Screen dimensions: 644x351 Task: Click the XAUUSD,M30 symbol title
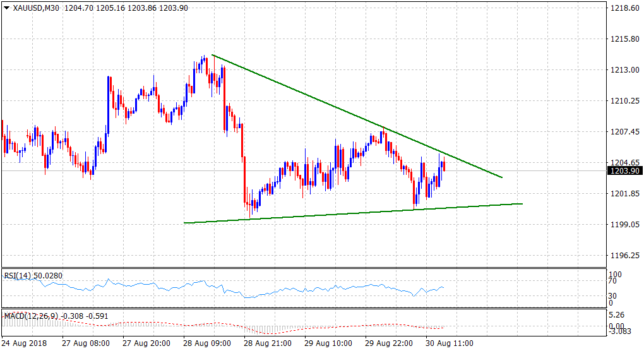click(35, 8)
